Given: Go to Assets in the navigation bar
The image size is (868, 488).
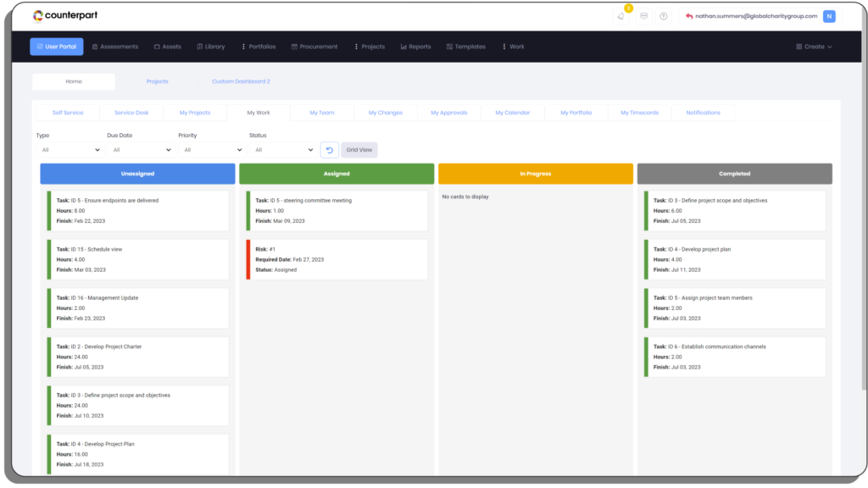Looking at the screenshot, I should tap(167, 47).
